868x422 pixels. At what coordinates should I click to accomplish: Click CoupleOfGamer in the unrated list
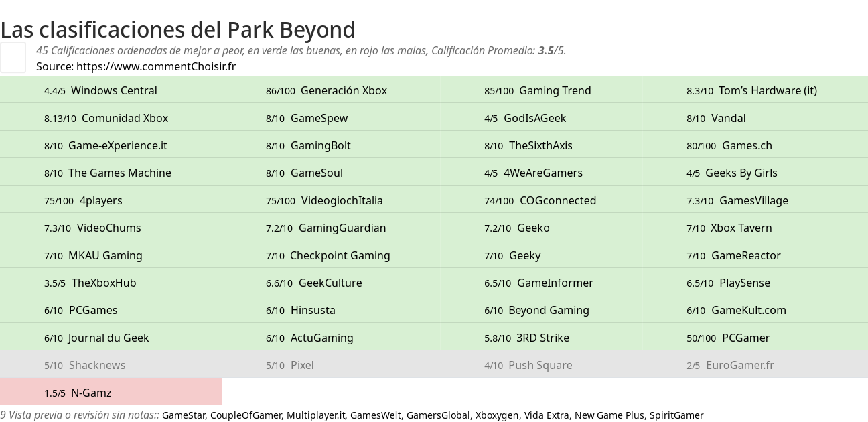point(246,415)
